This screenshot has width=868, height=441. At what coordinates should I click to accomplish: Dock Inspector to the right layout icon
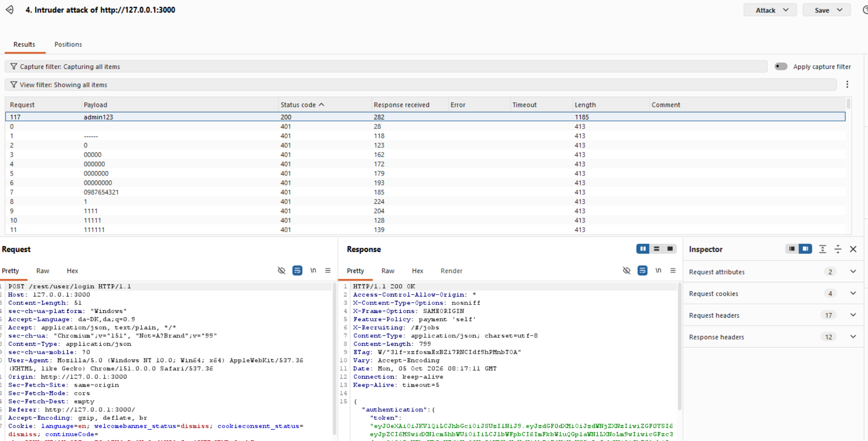(x=805, y=249)
